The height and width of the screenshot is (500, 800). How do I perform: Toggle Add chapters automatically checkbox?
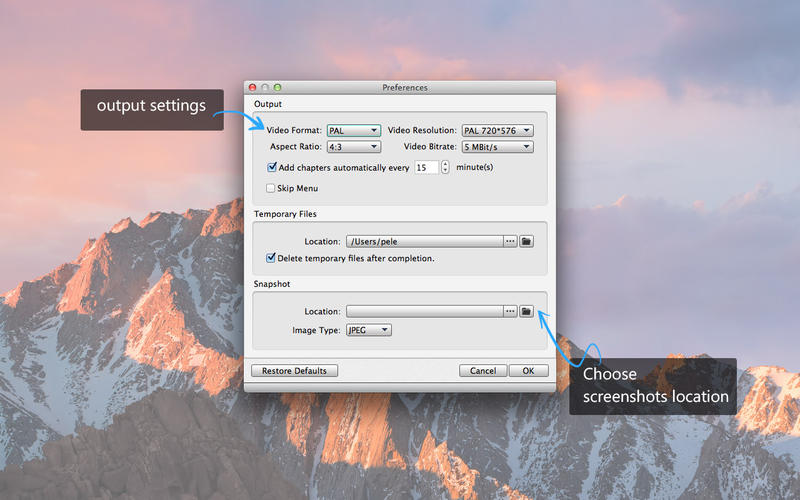click(271, 167)
